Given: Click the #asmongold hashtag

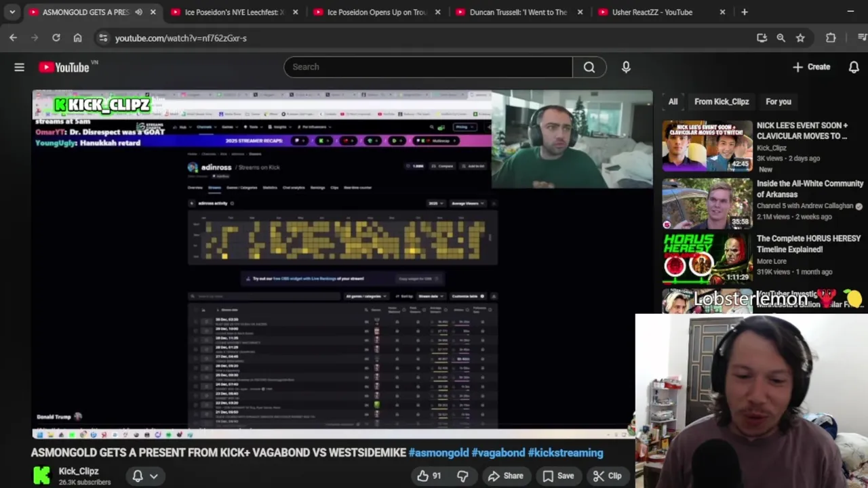Looking at the screenshot, I should (439, 453).
